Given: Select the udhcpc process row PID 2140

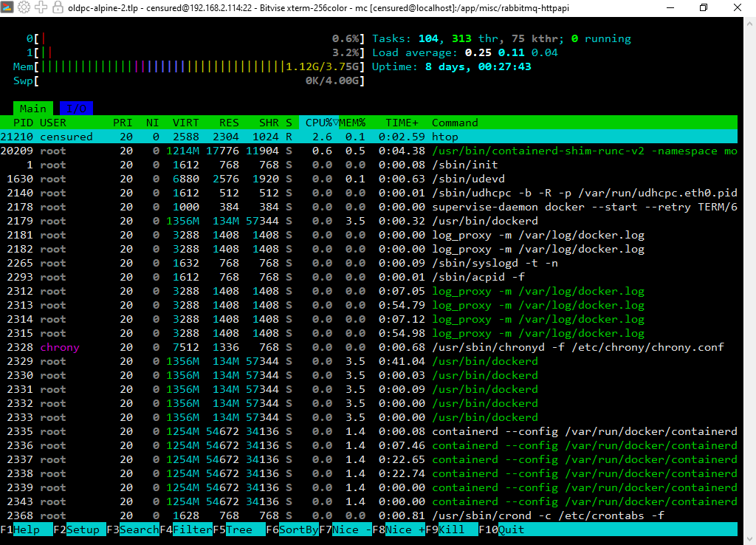Looking at the screenshot, I should click(369, 193).
